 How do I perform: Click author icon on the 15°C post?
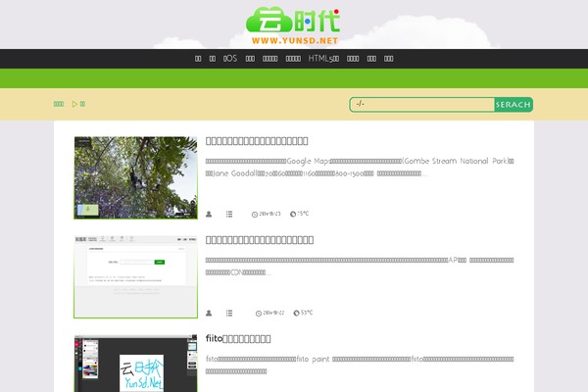(209, 215)
